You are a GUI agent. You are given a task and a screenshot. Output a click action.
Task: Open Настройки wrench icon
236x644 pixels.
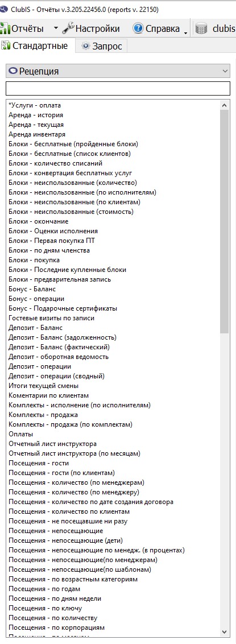click(x=68, y=28)
